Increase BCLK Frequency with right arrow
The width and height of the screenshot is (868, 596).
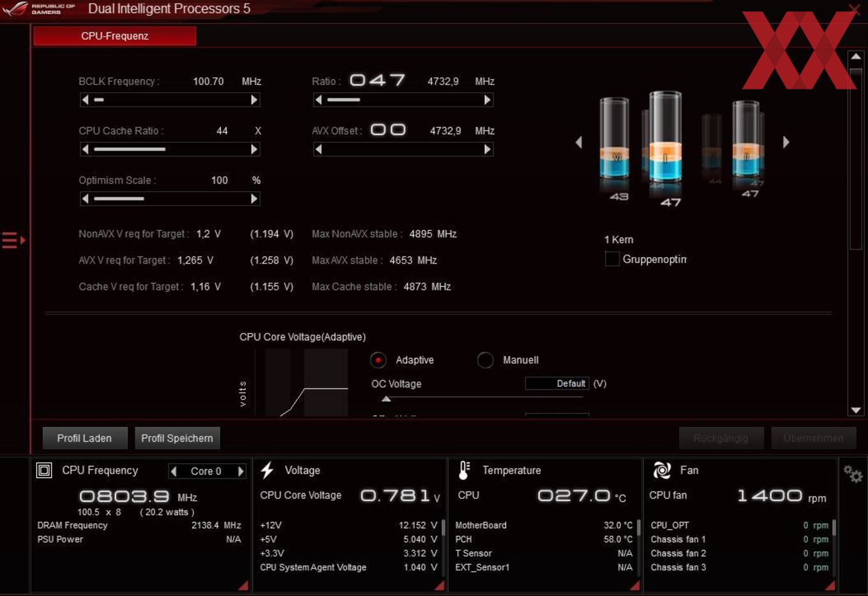pos(254,100)
